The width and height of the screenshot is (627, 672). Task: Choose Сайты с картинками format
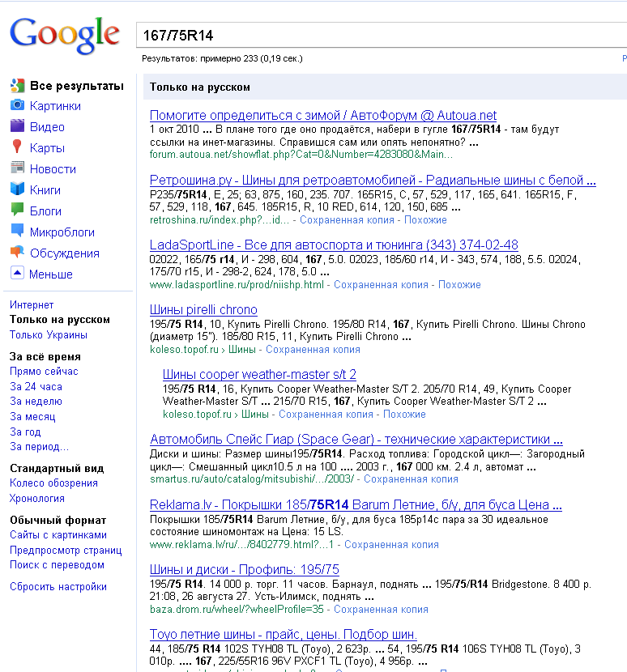pyautogui.click(x=58, y=535)
